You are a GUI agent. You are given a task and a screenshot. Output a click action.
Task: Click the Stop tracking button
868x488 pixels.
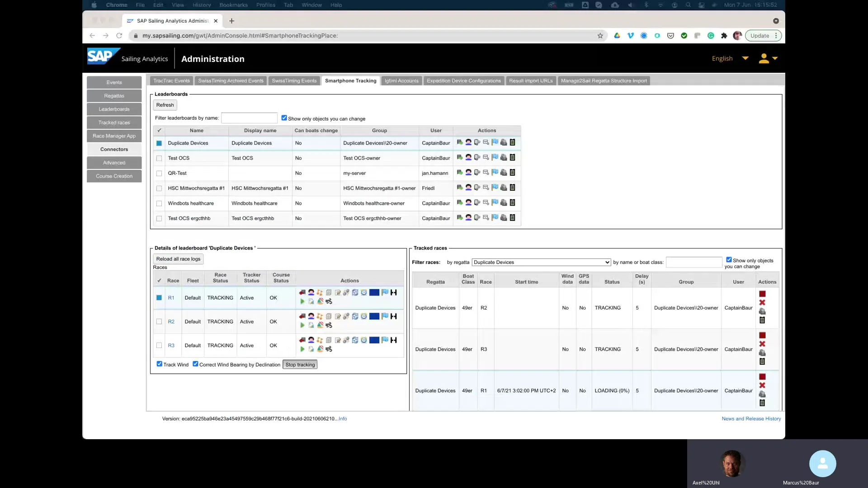300,365
